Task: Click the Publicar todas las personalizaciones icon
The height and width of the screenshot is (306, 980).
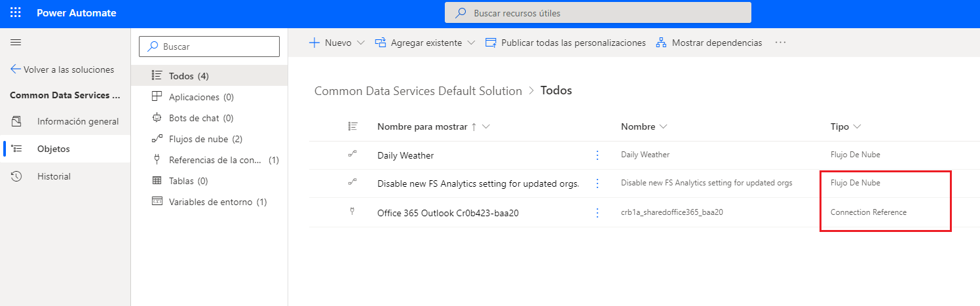Action: pos(491,43)
